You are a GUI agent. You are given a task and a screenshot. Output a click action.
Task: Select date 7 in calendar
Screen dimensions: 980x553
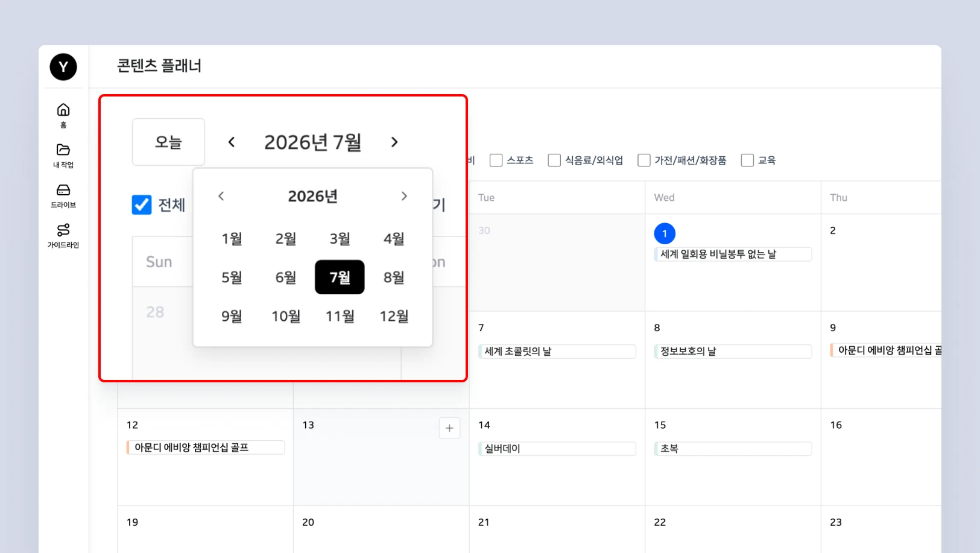pos(481,327)
